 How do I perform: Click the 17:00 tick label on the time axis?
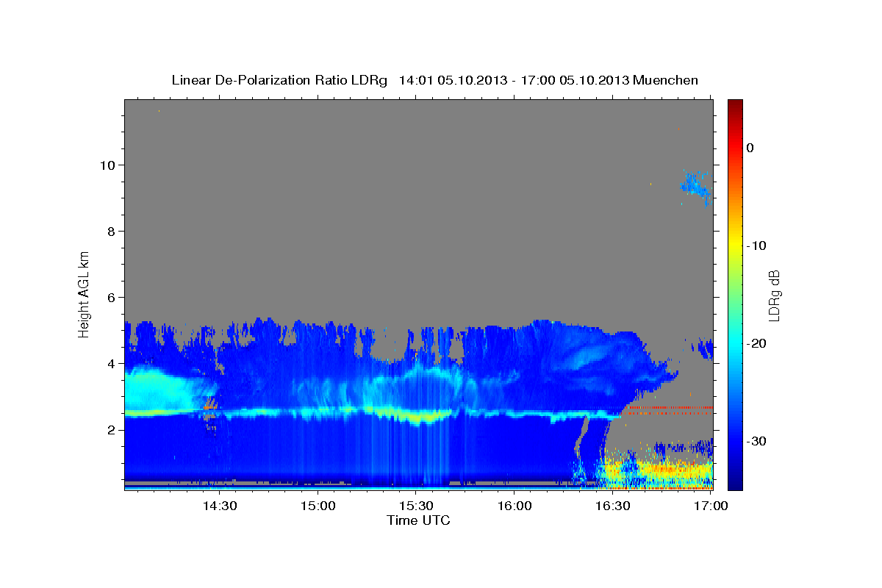click(711, 506)
